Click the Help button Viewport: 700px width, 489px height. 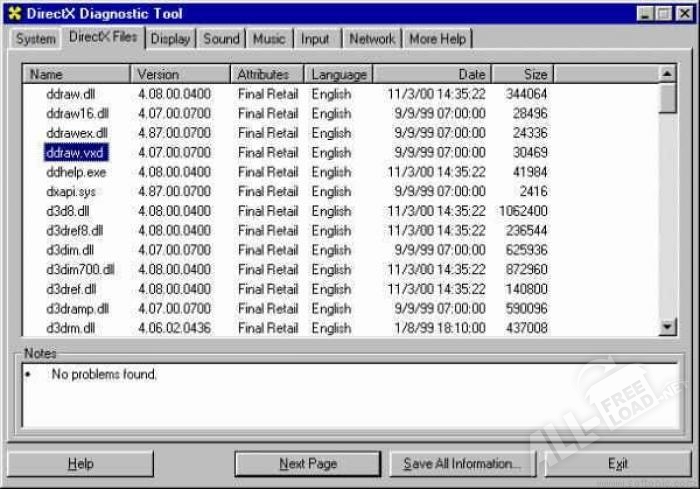pyautogui.click(x=80, y=464)
